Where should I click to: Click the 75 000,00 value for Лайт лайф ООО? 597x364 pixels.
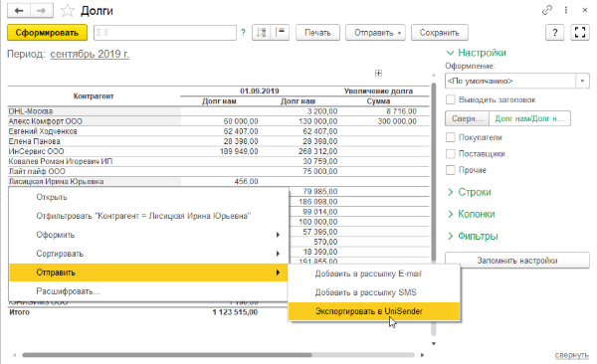tap(320, 171)
